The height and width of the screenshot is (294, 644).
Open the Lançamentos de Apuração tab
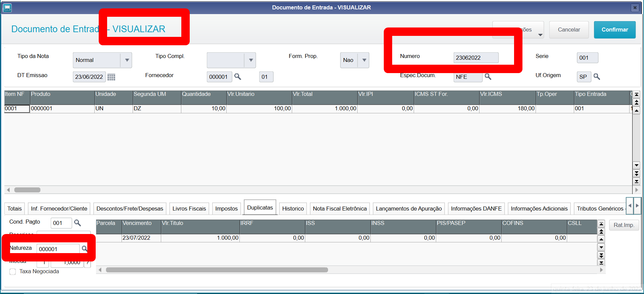click(x=409, y=209)
